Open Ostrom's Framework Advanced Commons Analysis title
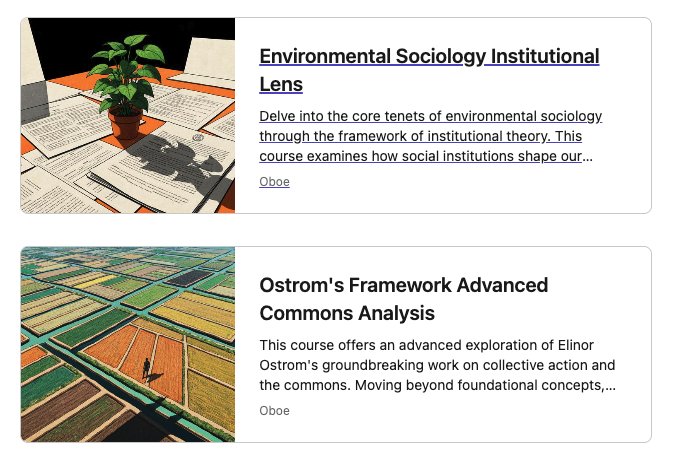Screen dimensions: 673x465 (403, 285)
